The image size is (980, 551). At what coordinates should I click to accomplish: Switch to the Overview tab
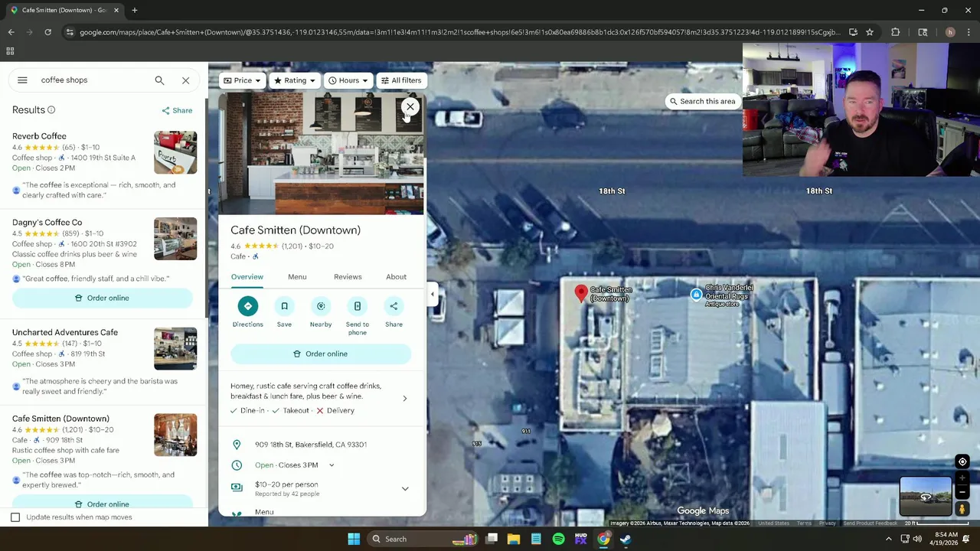tap(247, 277)
